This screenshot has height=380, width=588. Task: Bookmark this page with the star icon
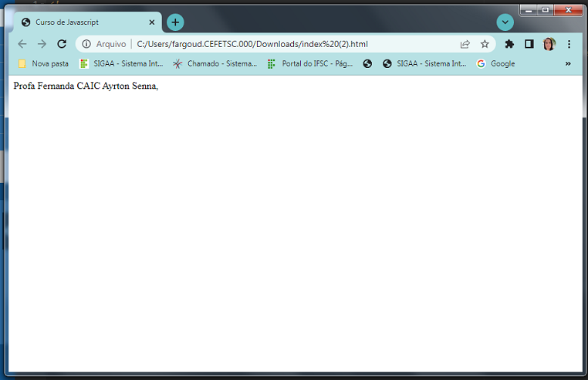[485, 44]
